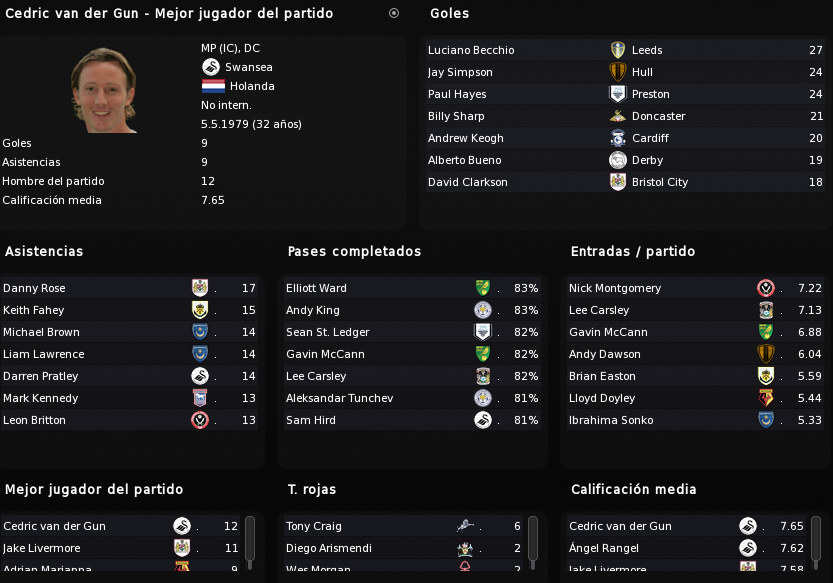Click the Bristol City crest beside David Clarkson
This screenshot has width=833, height=583.
pyautogui.click(x=617, y=182)
